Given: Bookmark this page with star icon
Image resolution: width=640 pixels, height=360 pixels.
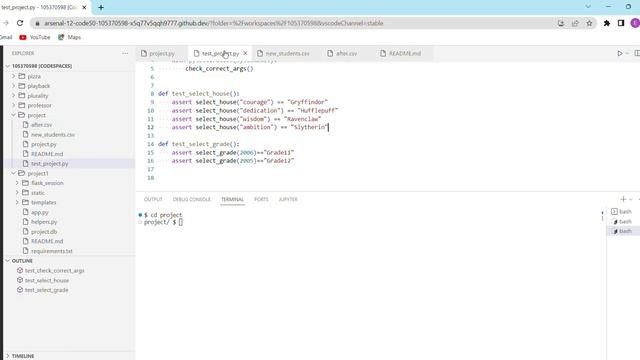Looking at the screenshot, I should [589, 23].
